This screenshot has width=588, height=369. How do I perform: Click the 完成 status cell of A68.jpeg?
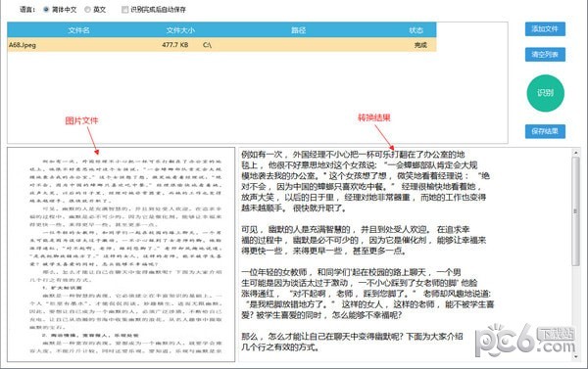pos(420,45)
